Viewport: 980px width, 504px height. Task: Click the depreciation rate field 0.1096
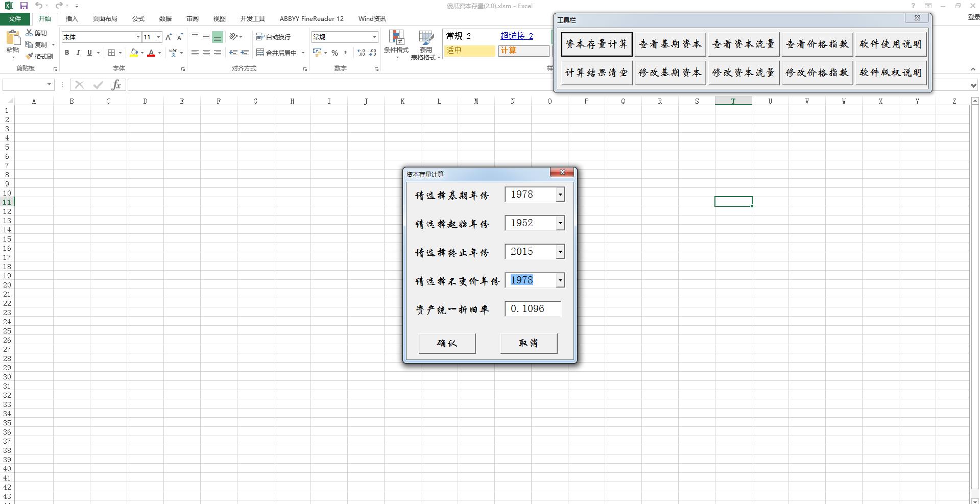533,309
